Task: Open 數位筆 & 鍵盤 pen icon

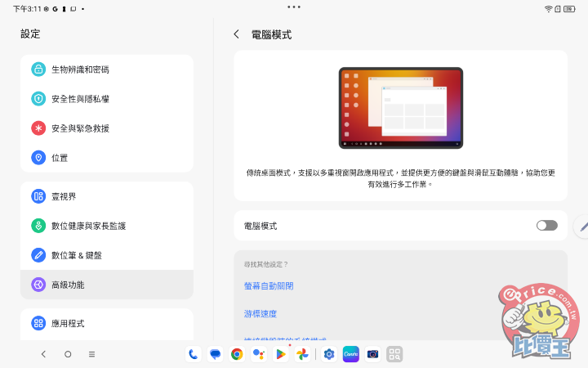Action: (38, 255)
